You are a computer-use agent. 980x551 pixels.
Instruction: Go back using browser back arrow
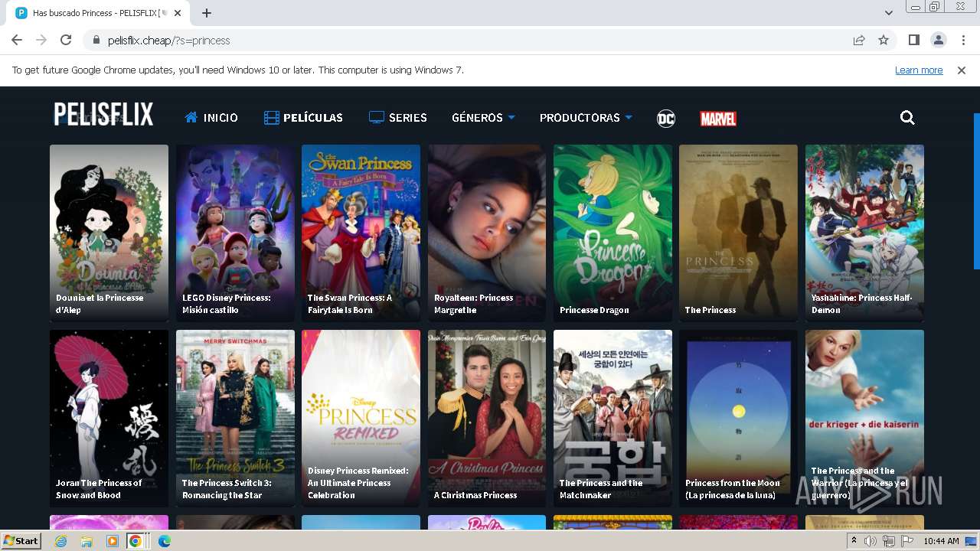(x=17, y=41)
